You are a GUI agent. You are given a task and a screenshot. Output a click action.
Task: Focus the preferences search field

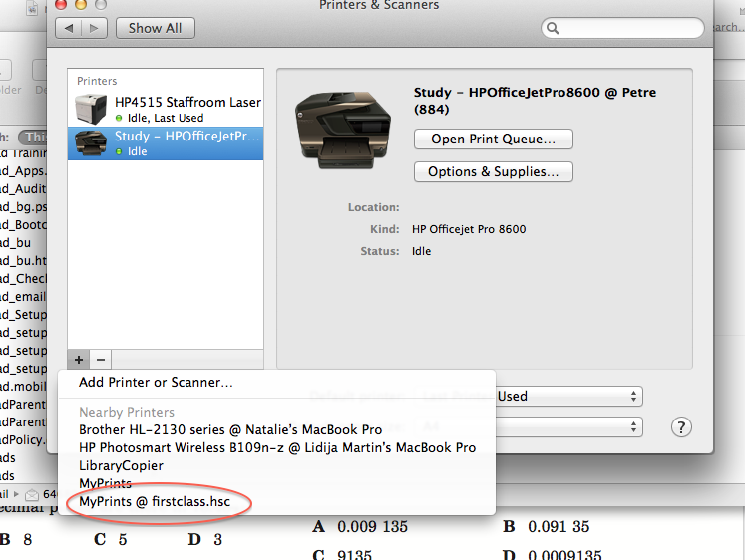click(x=622, y=28)
